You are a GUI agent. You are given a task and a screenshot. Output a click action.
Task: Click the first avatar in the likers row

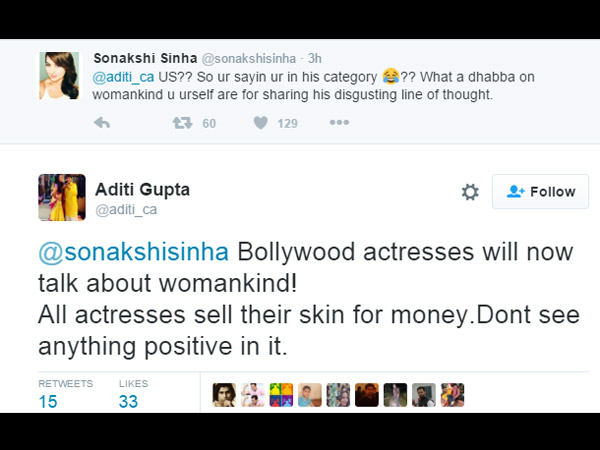(225, 395)
